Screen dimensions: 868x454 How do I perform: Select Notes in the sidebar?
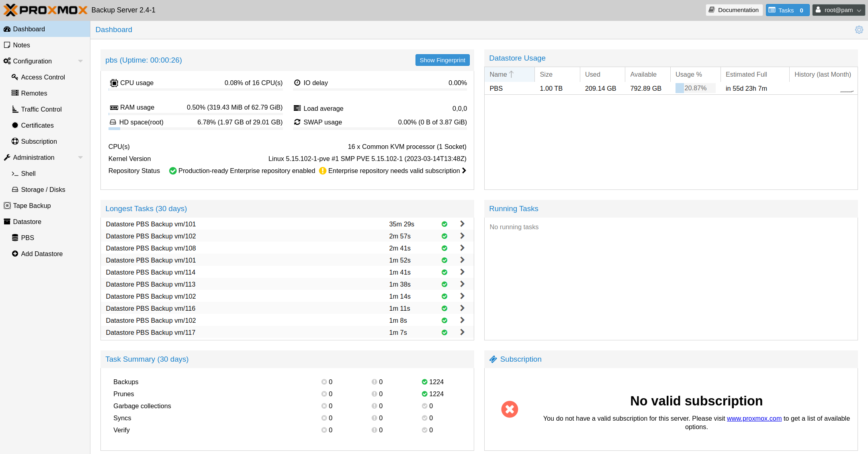(x=21, y=45)
